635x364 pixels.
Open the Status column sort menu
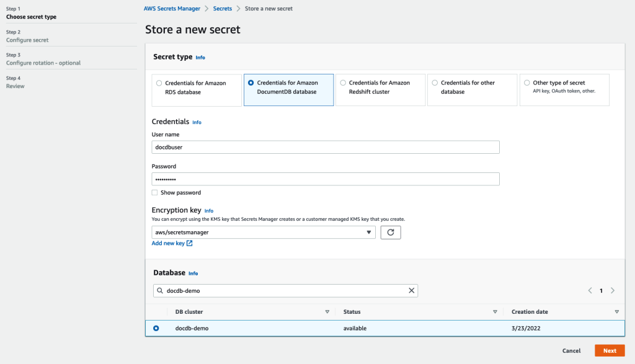(495, 312)
